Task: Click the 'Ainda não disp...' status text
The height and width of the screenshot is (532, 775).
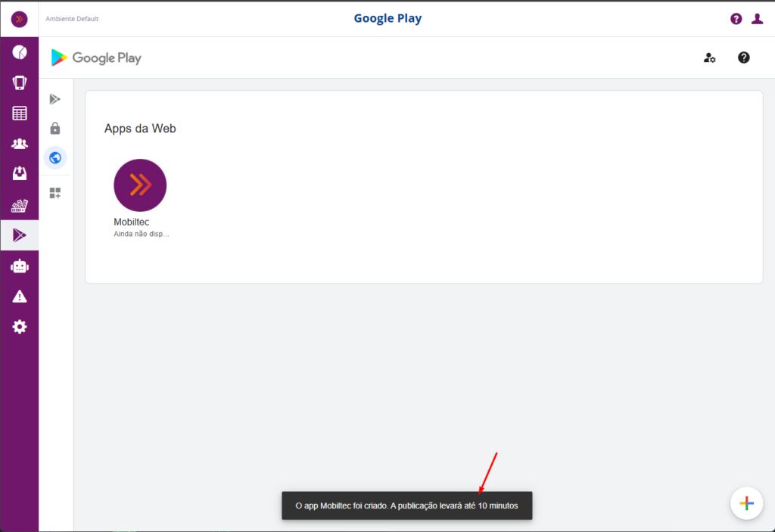Action: point(142,234)
